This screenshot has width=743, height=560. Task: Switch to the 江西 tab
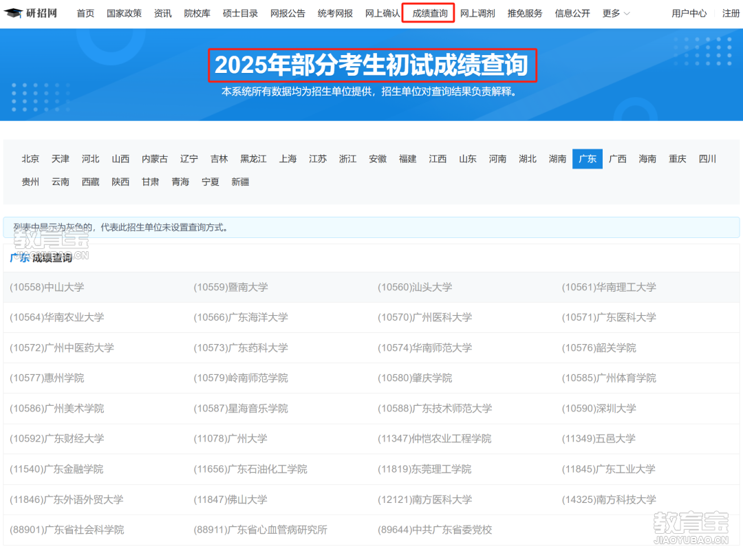(438, 159)
